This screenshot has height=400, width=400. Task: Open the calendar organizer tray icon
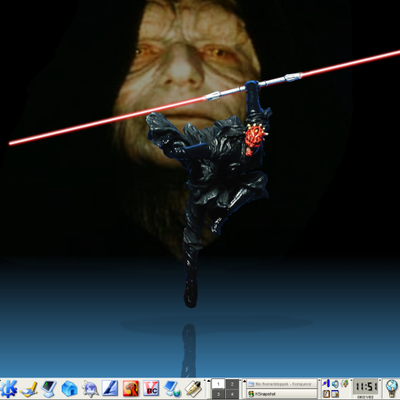click(335, 394)
